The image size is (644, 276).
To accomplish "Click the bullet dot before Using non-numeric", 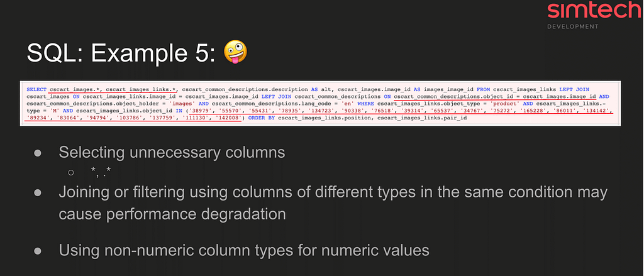I will [x=38, y=250].
